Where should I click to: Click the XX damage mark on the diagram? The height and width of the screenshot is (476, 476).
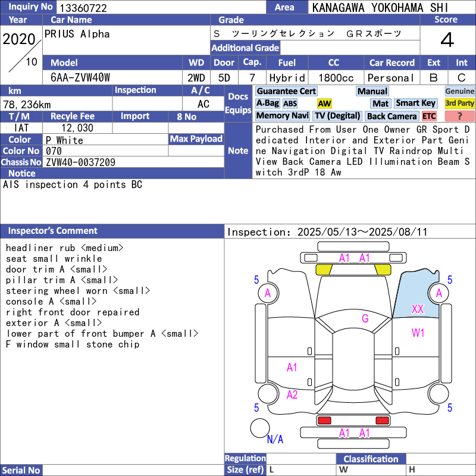tap(418, 309)
